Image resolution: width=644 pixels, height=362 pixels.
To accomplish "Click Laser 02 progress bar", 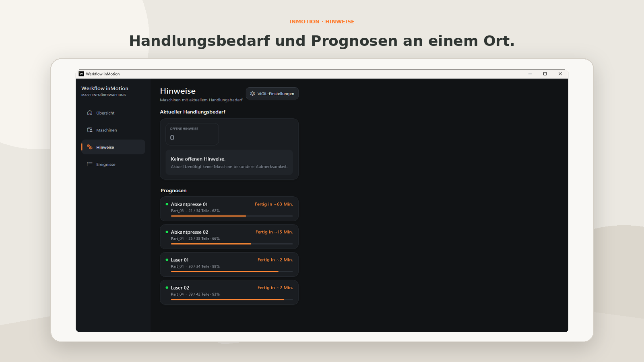I will click(232, 299).
